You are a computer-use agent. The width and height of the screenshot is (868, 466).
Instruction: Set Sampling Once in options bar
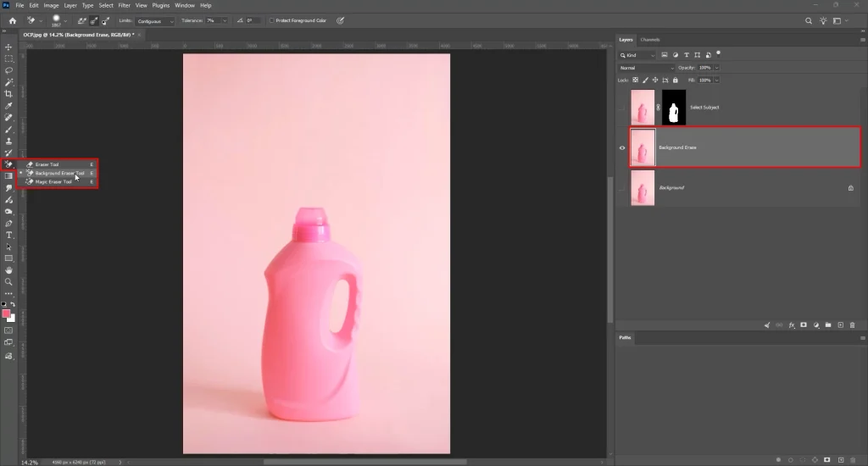[93, 20]
